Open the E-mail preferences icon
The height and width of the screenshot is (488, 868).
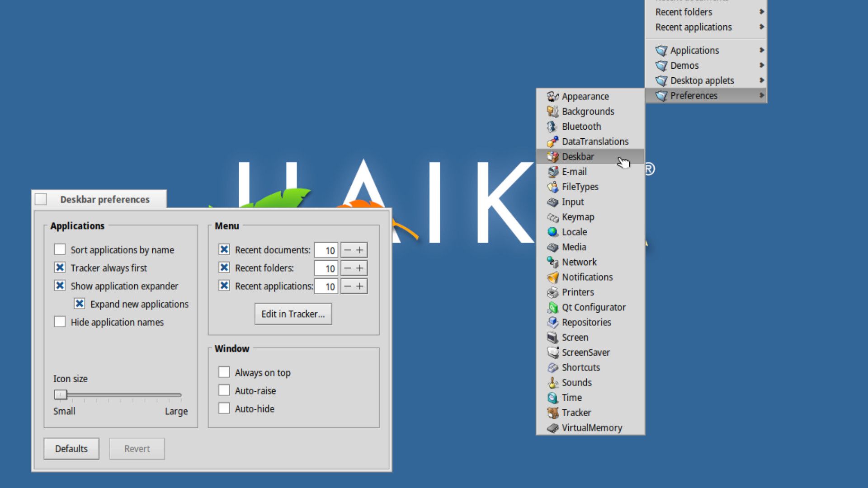[552, 172]
